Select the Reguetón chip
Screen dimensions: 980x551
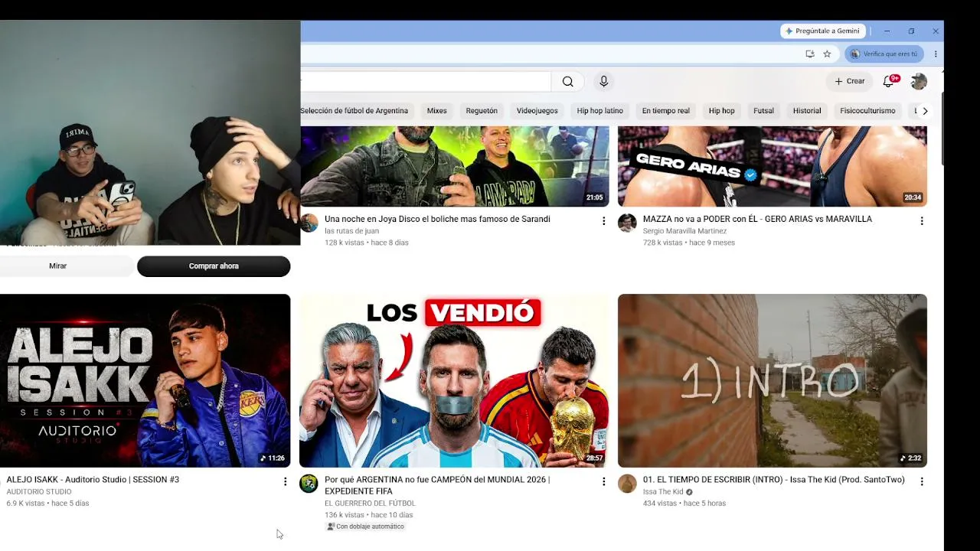pos(482,111)
